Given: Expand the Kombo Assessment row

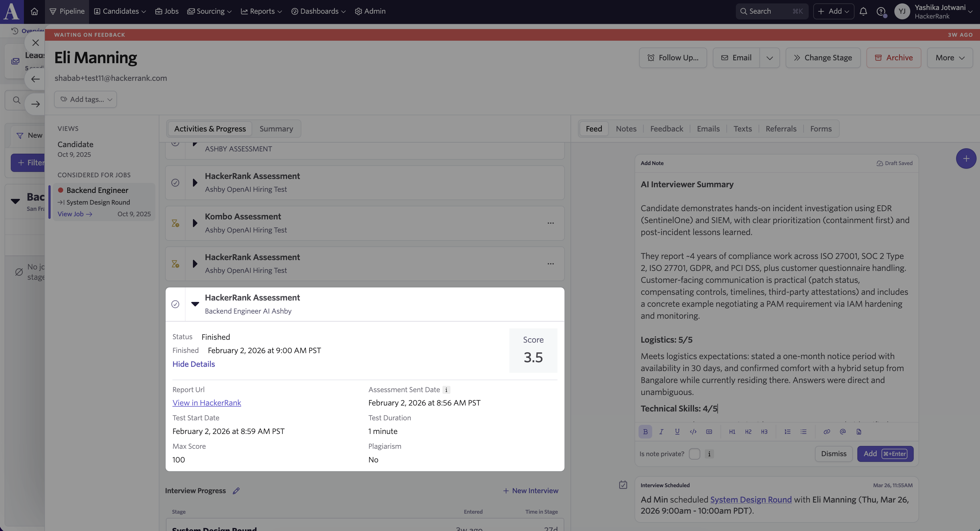Looking at the screenshot, I should [x=195, y=223].
